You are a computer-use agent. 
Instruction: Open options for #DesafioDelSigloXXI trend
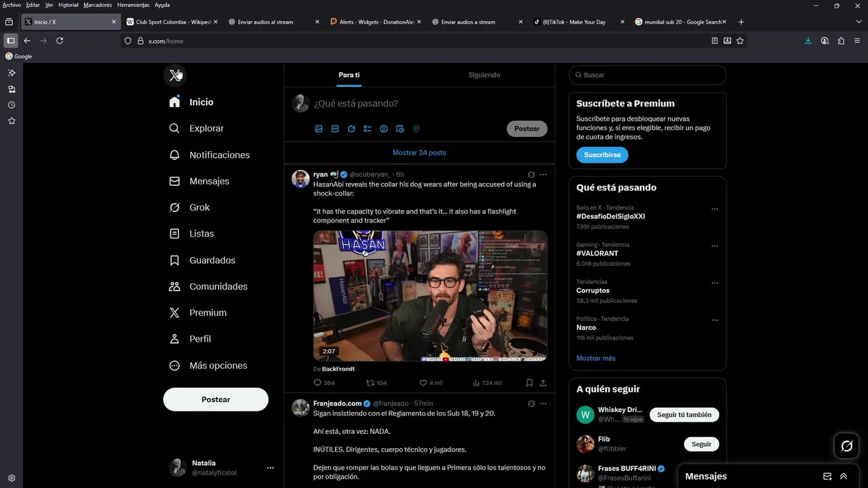(715, 209)
